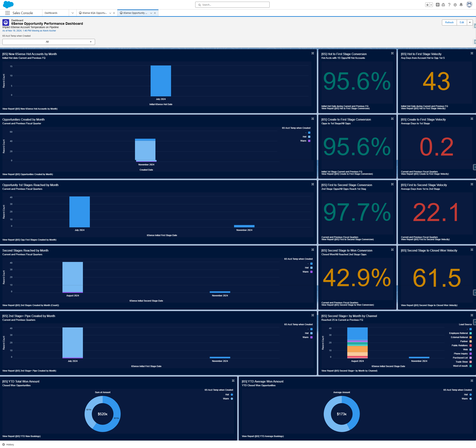View Report YTD New Bookings
This screenshot has height=448, width=476.
tap(22, 436)
